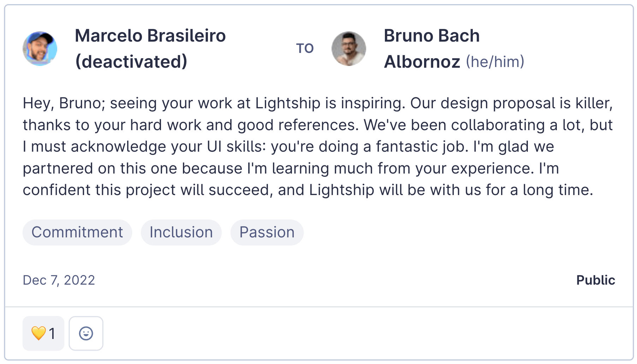Viewport: 637px width, 364px height.
Task: Open Bruno Bach Albornoz's profile photo
Action: [349, 49]
